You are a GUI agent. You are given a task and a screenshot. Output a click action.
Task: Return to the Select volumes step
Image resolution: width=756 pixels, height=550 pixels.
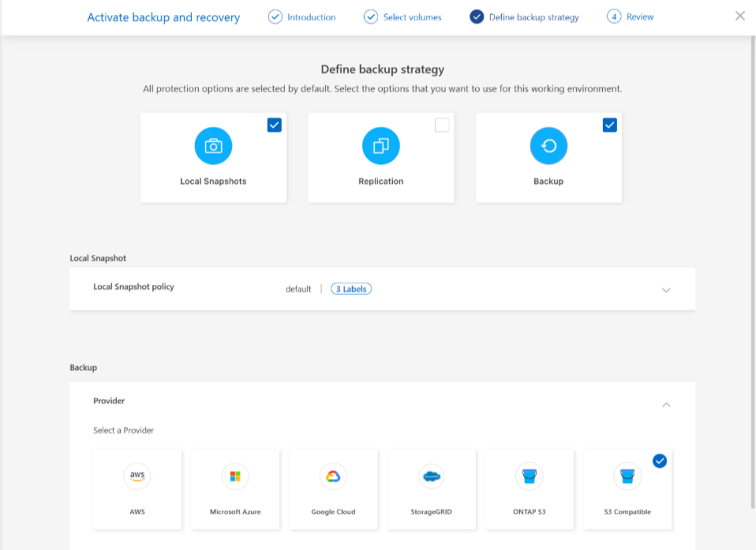point(402,17)
